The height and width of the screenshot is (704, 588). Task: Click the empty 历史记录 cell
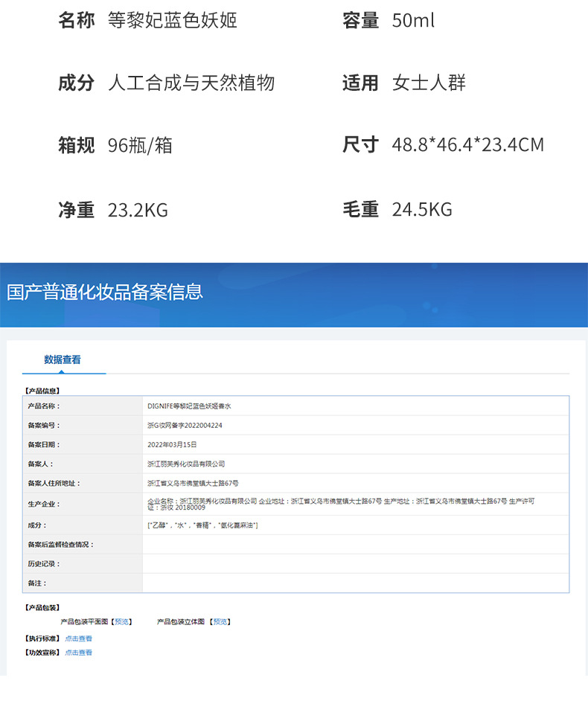click(356, 563)
